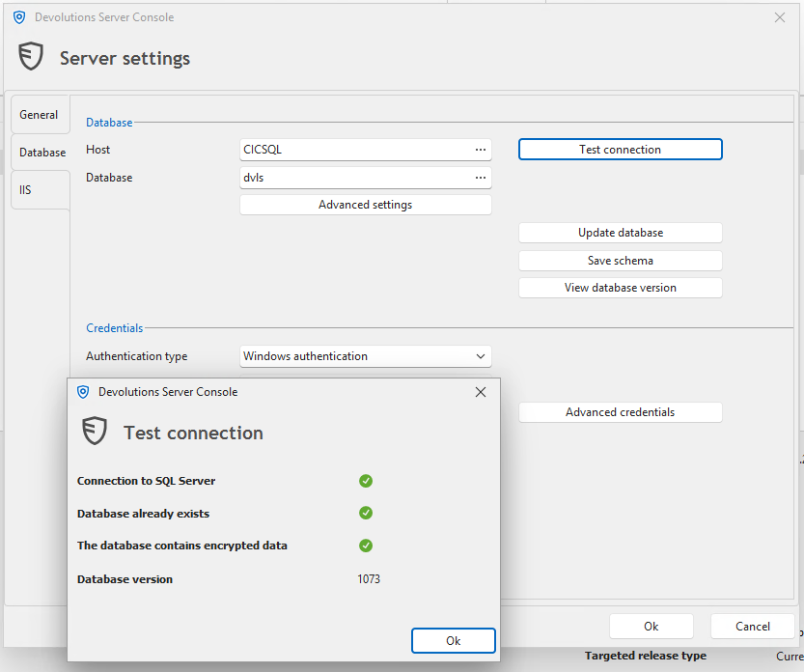Viewport: 804px width, 672px height.
Task: Click the shield icon in Test connection dialog title bar
Action: (83, 392)
